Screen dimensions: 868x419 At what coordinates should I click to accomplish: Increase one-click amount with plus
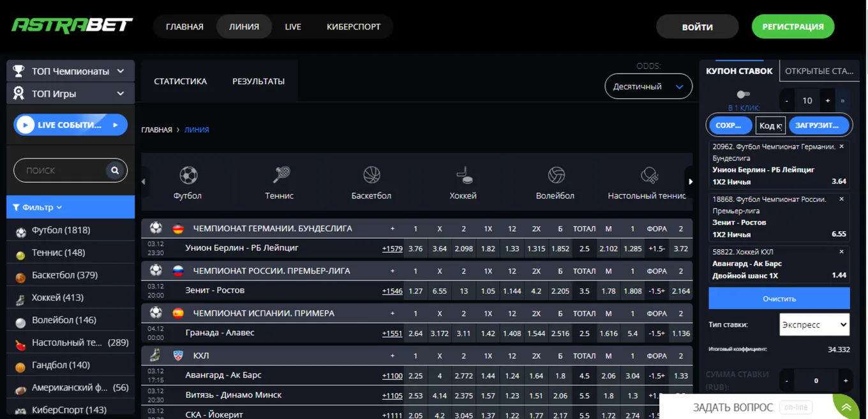pos(828,101)
